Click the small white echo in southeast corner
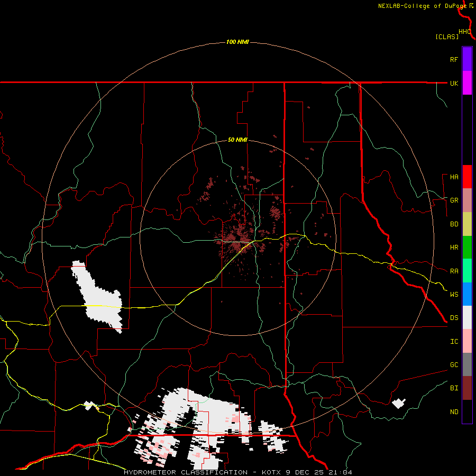 (x=399, y=404)
